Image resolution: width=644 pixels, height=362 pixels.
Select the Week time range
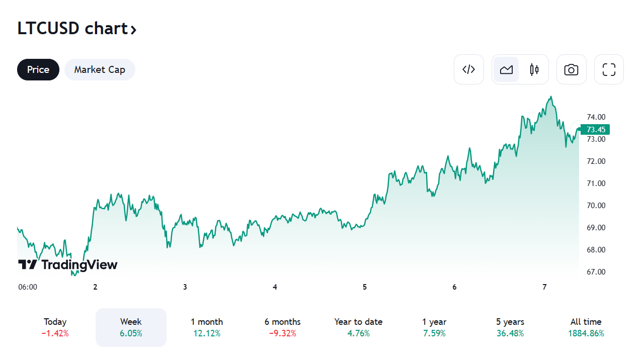[x=131, y=327]
